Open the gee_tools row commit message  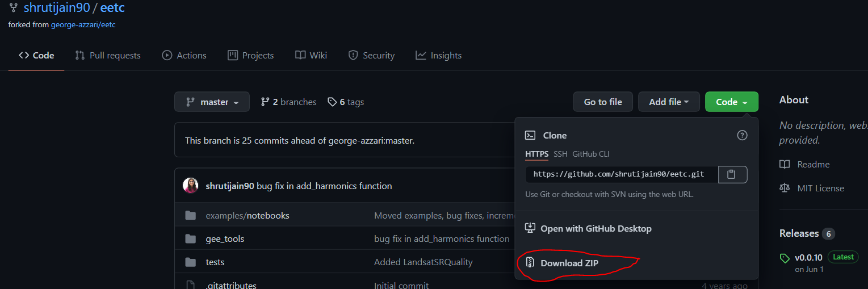442,238
